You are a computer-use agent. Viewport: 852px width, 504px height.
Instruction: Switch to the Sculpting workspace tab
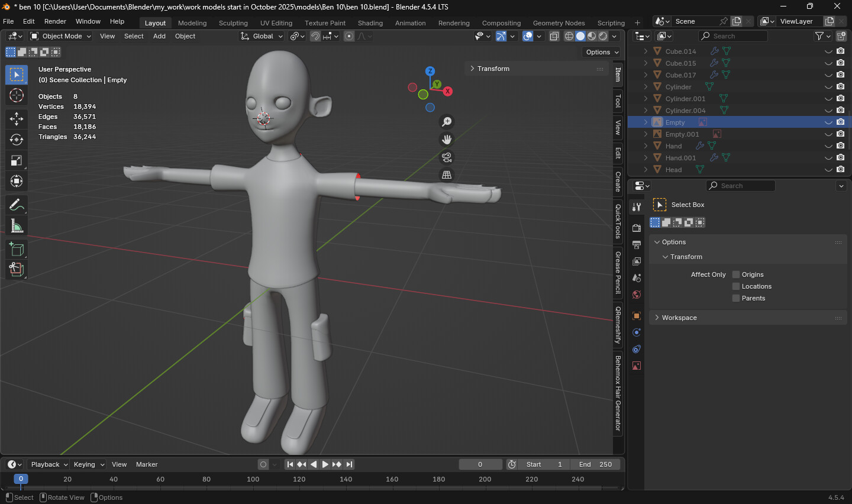click(x=233, y=23)
